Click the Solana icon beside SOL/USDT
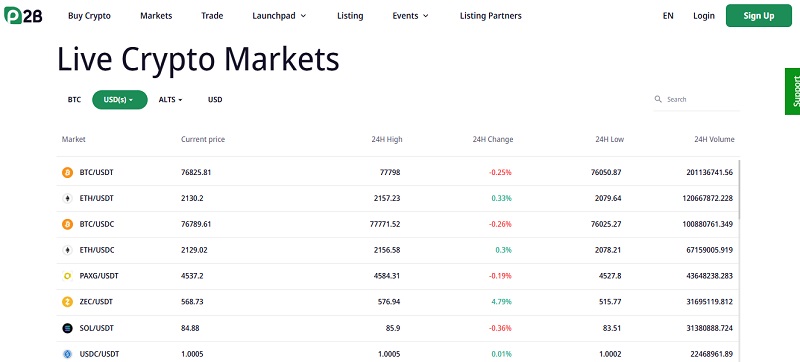800x362 pixels. (x=67, y=328)
